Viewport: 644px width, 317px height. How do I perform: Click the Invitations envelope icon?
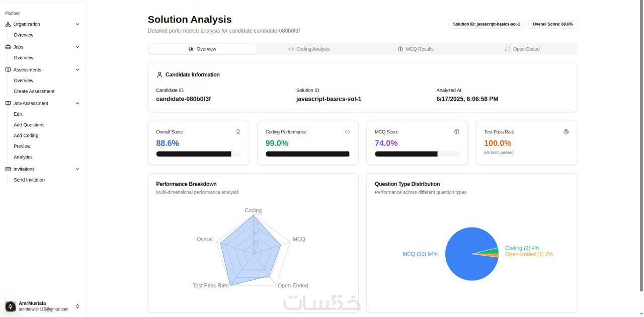tap(8, 169)
